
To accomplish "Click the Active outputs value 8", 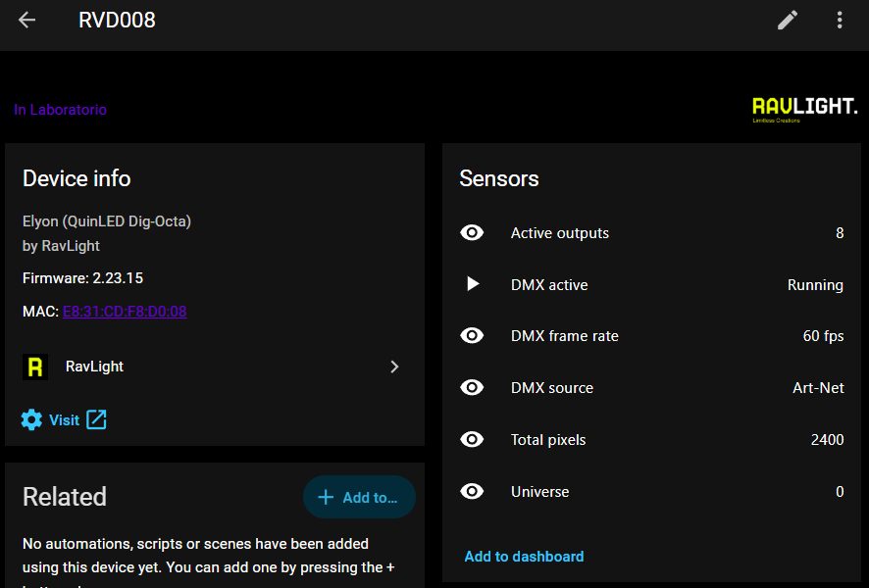I will coord(840,233).
